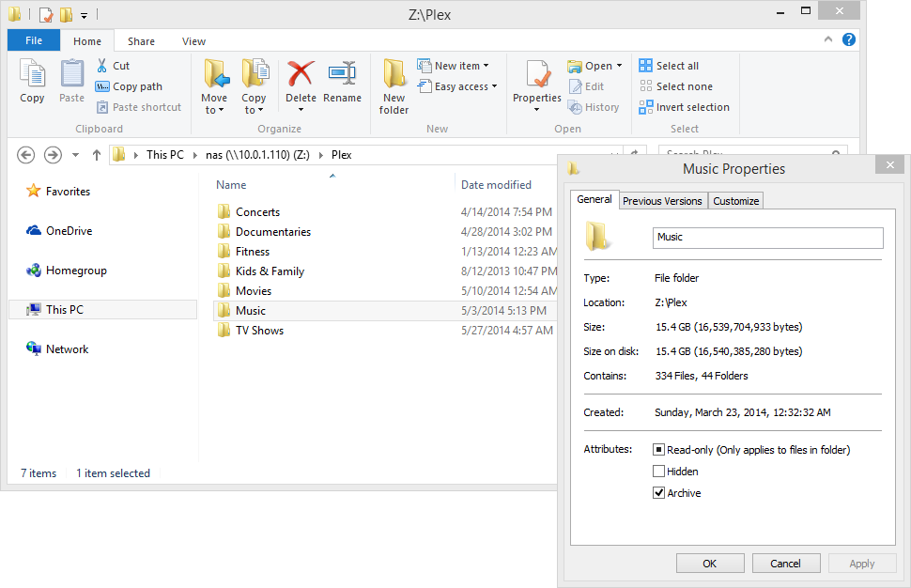Select the Music folder row
The width and height of the screenshot is (911, 588).
(385, 311)
